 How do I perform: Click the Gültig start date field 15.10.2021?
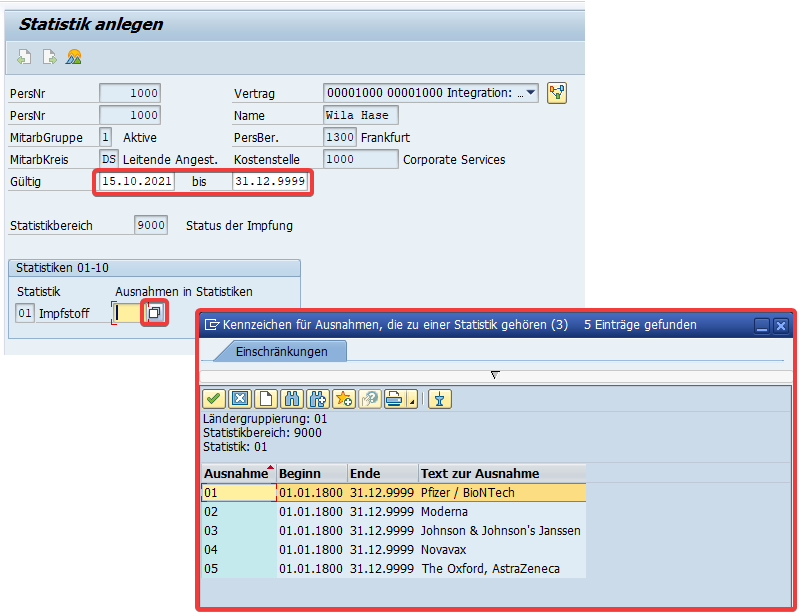click(137, 181)
